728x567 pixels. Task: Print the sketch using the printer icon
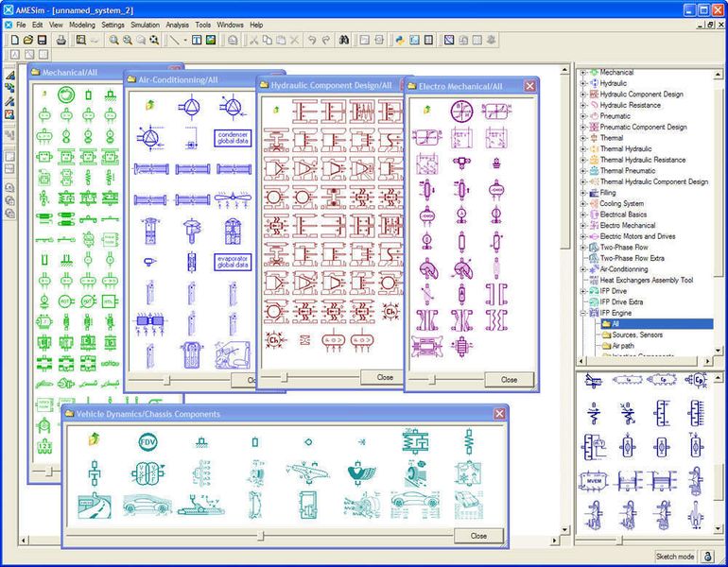click(61, 40)
